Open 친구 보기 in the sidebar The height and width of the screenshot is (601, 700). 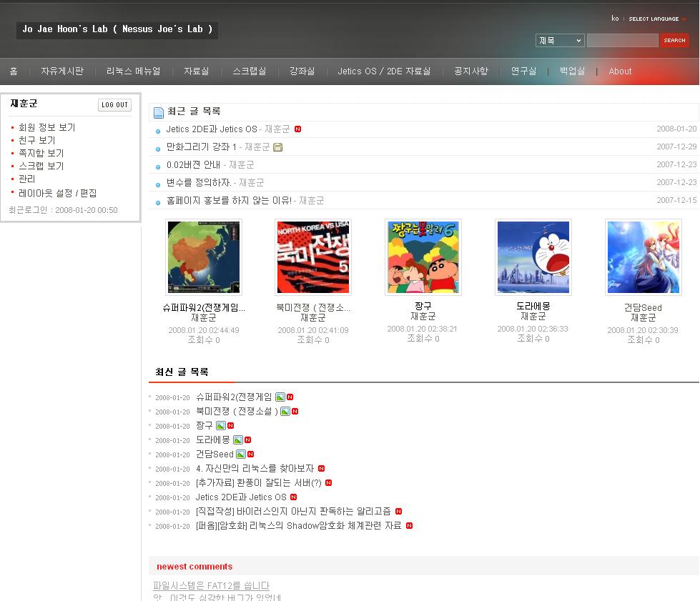click(x=37, y=141)
